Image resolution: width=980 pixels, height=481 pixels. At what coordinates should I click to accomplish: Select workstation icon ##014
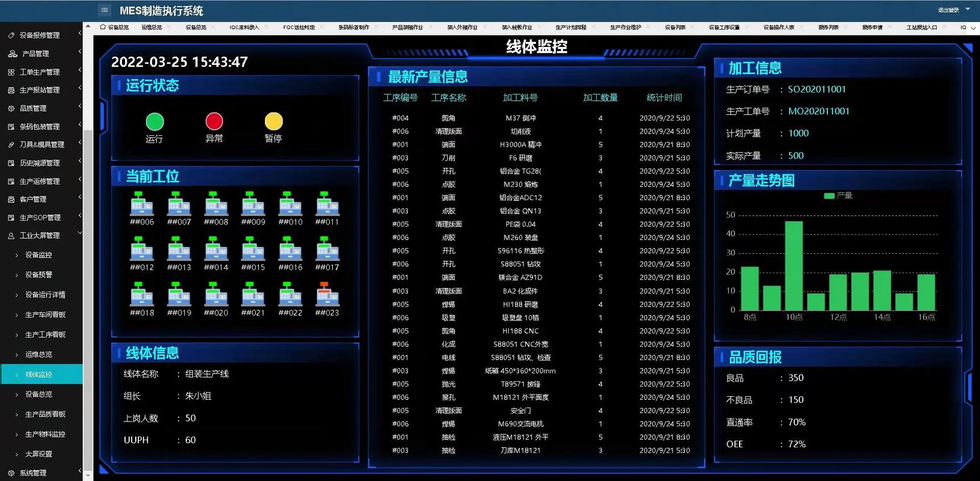point(216,249)
